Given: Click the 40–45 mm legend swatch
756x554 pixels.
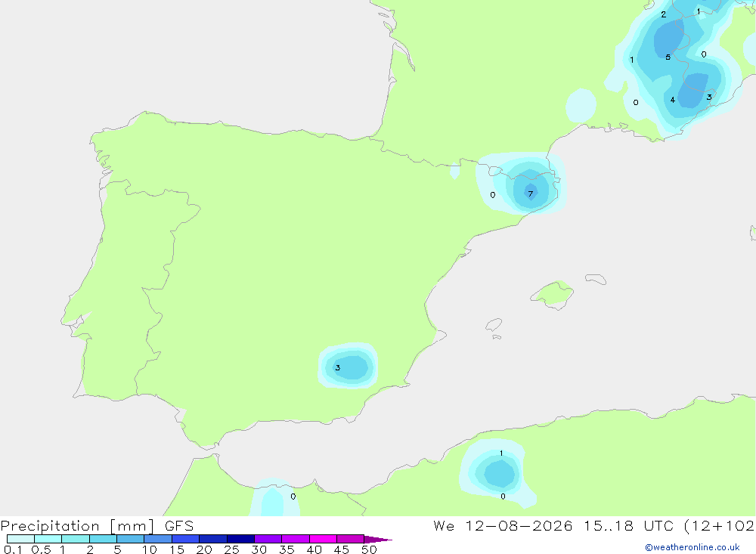Looking at the screenshot, I should (x=323, y=539).
